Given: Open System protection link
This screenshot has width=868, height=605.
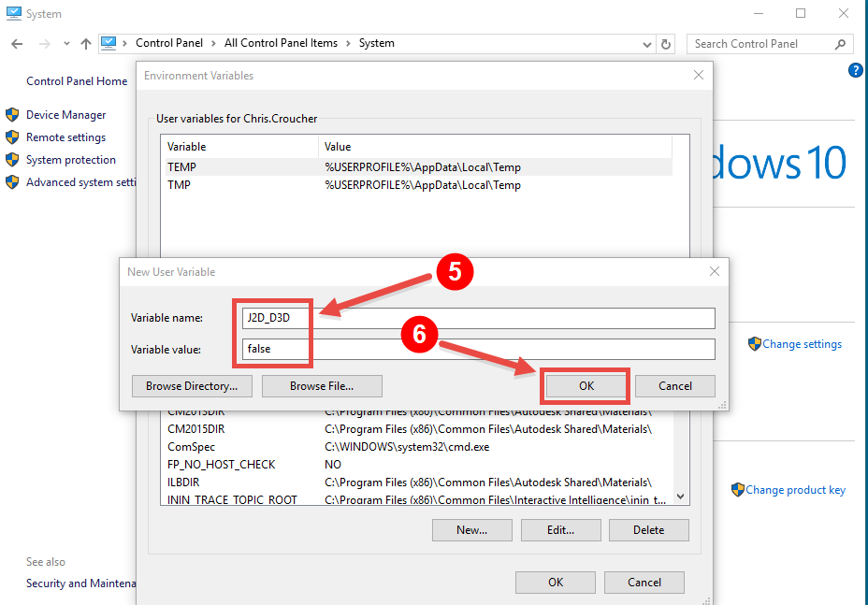Looking at the screenshot, I should point(71,160).
